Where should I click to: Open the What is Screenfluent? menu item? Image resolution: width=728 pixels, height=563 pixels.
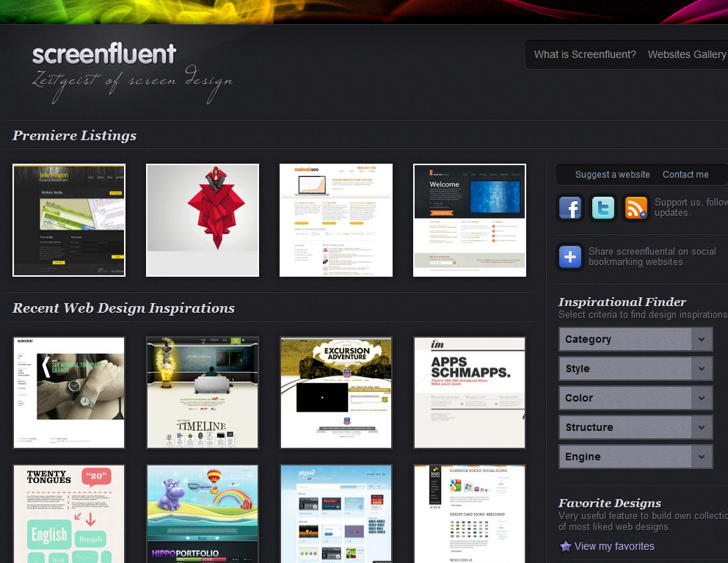pos(585,54)
